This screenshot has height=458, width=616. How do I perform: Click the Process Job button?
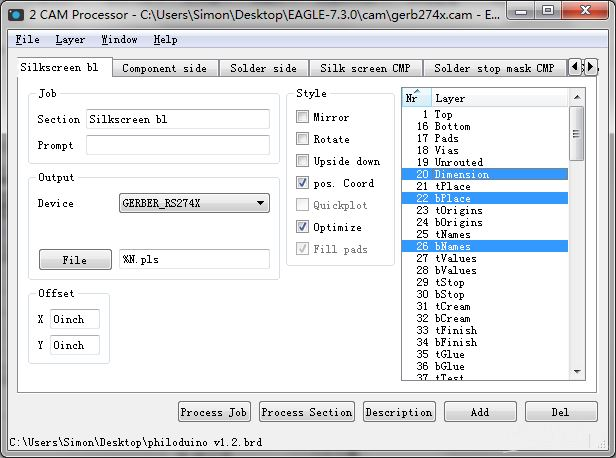pyautogui.click(x=213, y=412)
